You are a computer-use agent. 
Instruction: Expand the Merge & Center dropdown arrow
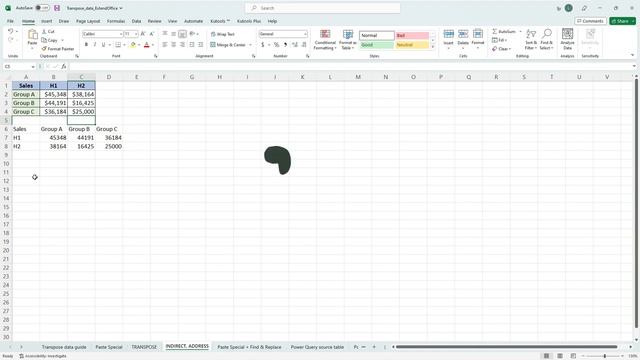pyautogui.click(x=250, y=44)
